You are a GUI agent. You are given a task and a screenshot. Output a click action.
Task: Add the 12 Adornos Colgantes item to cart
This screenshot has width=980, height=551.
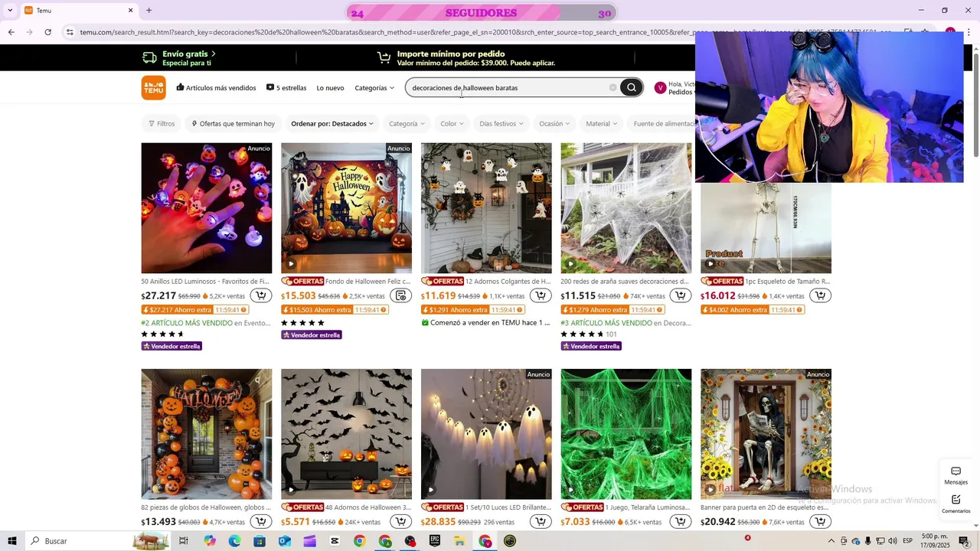pos(541,295)
